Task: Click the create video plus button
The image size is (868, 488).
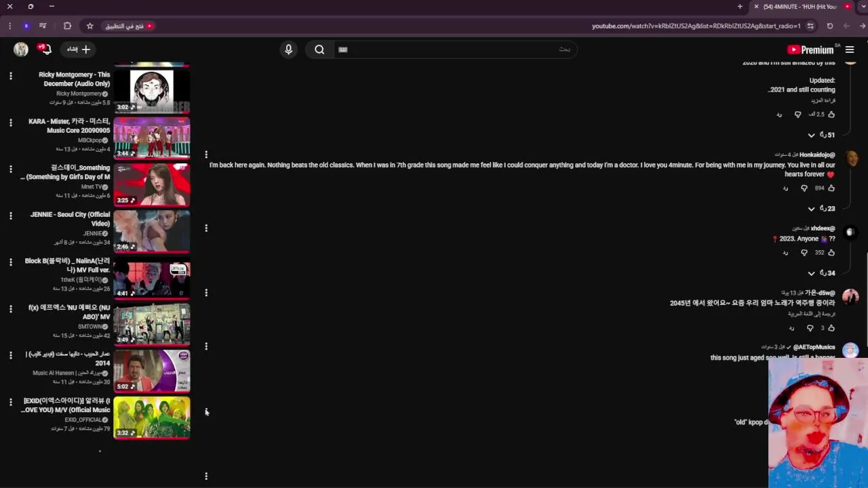Action: 79,49
